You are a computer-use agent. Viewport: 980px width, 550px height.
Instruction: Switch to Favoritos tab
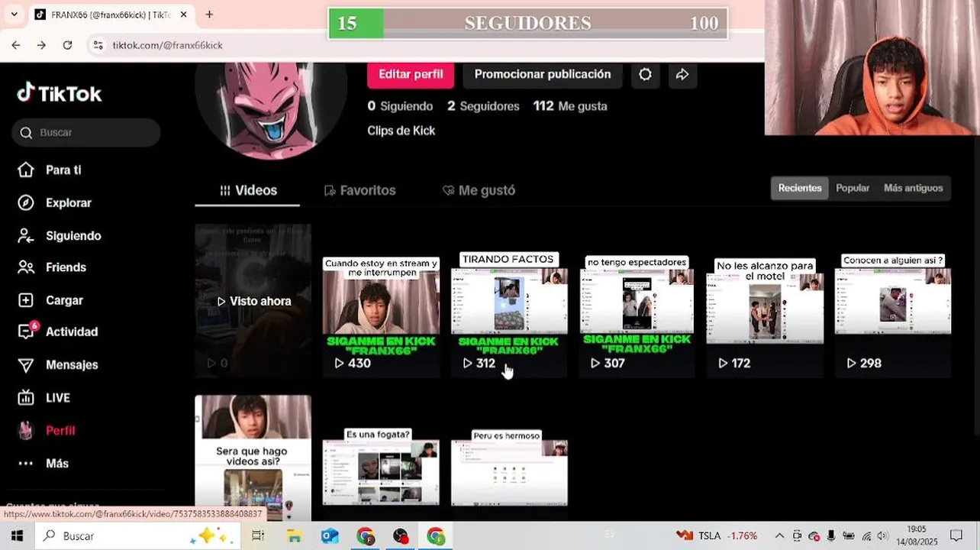coord(359,190)
